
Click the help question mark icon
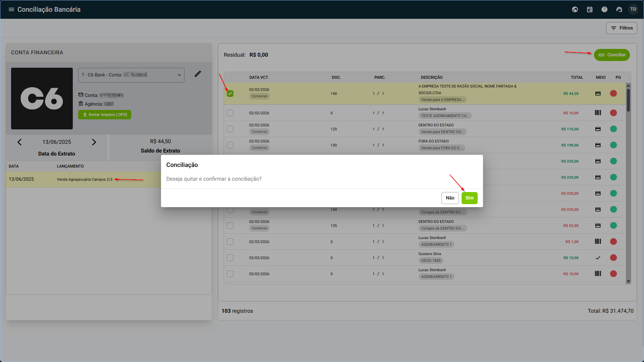click(x=604, y=9)
